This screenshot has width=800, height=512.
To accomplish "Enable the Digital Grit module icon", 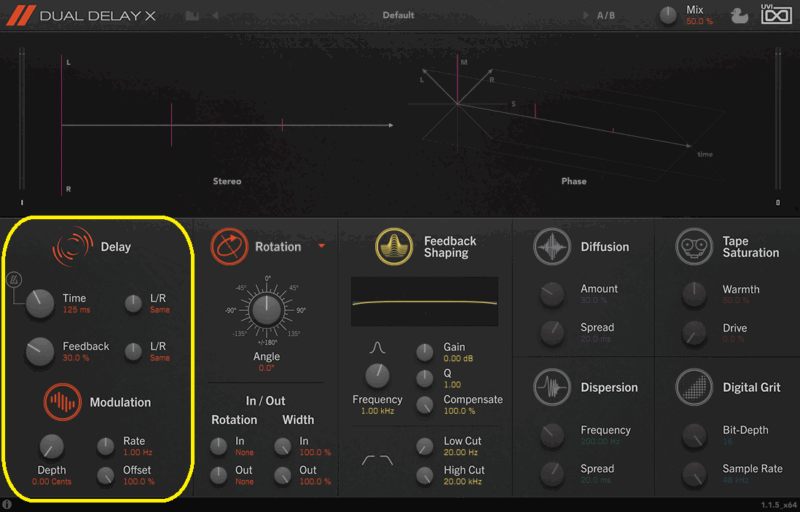I will click(x=694, y=387).
